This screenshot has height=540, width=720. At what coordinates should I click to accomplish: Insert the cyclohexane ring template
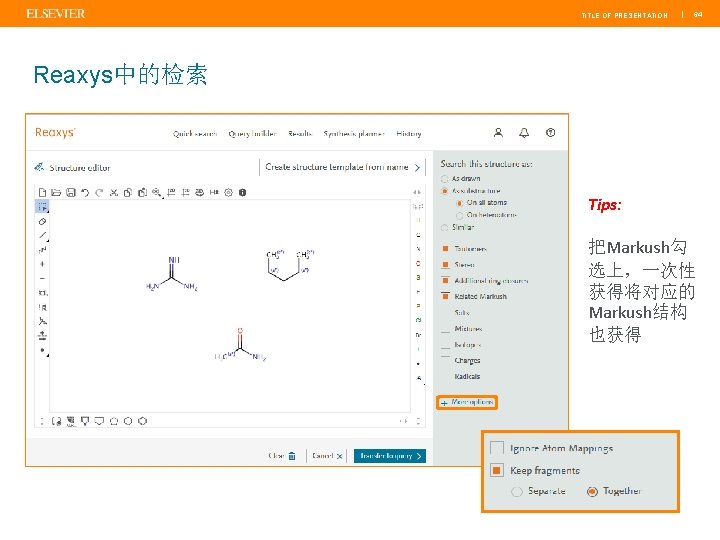click(x=128, y=421)
